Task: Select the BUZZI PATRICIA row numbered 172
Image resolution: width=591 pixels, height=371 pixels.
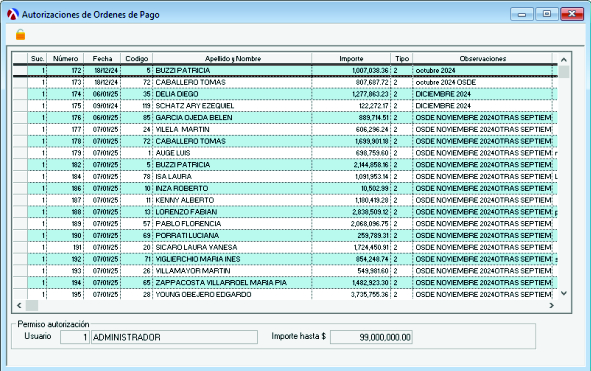Action: point(285,71)
